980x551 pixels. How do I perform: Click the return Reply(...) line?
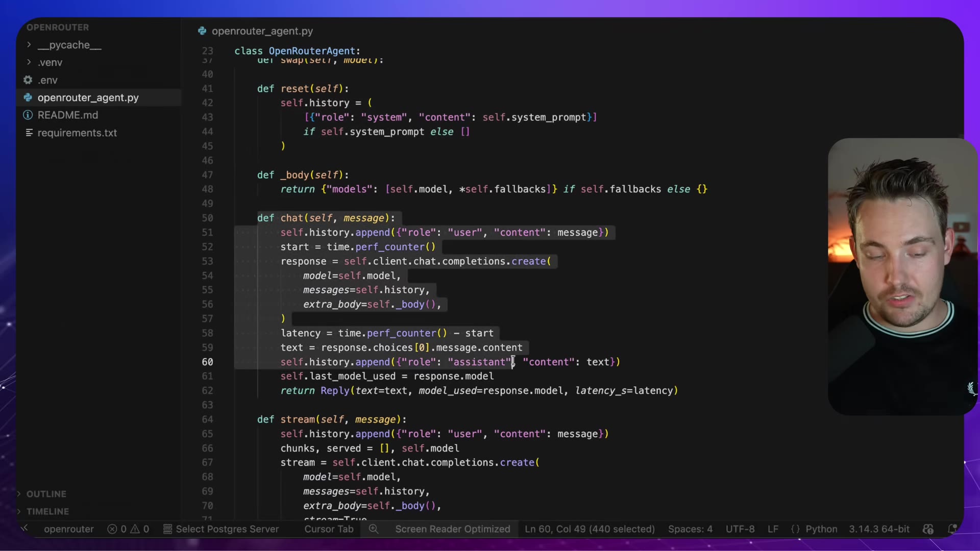(x=479, y=391)
